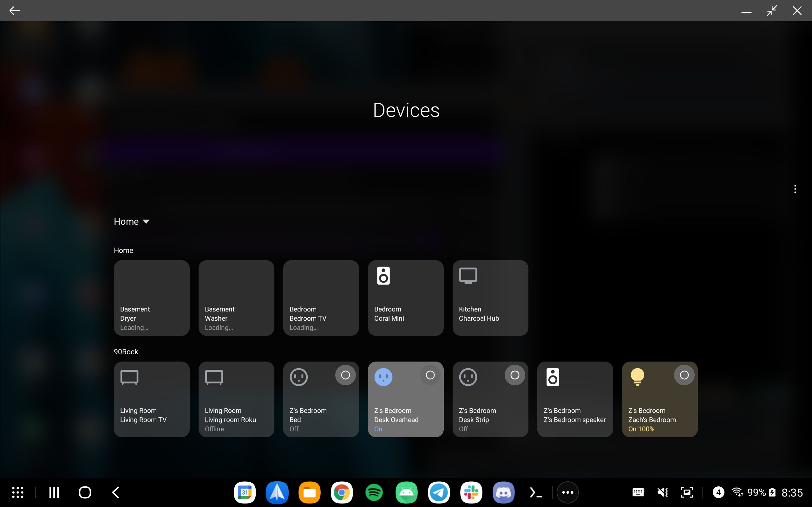
Task: Open the terminal app in the taskbar
Action: click(x=535, y=492)
